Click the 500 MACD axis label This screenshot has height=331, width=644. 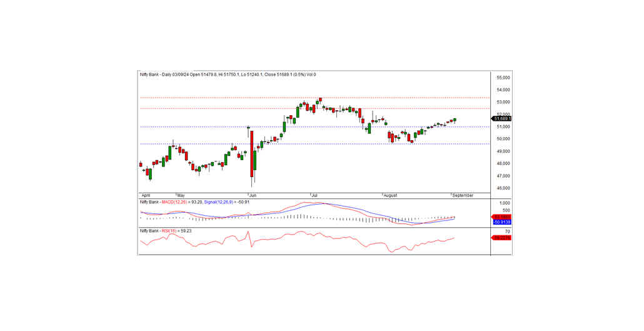[506, 210]
